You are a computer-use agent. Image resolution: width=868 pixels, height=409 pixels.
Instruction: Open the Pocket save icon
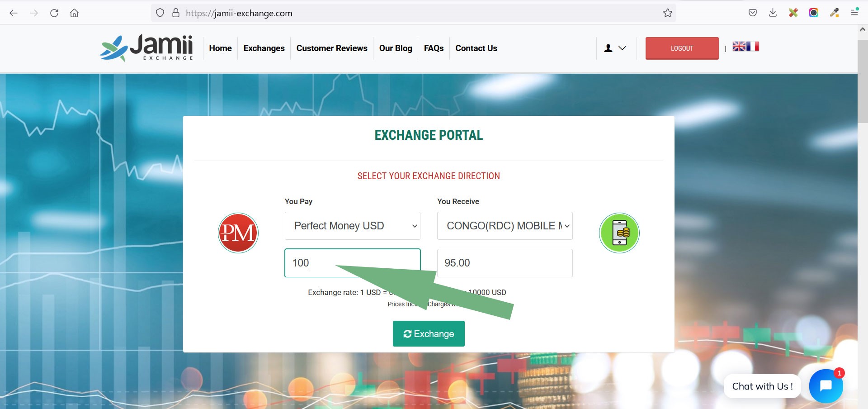pos(753,13)
